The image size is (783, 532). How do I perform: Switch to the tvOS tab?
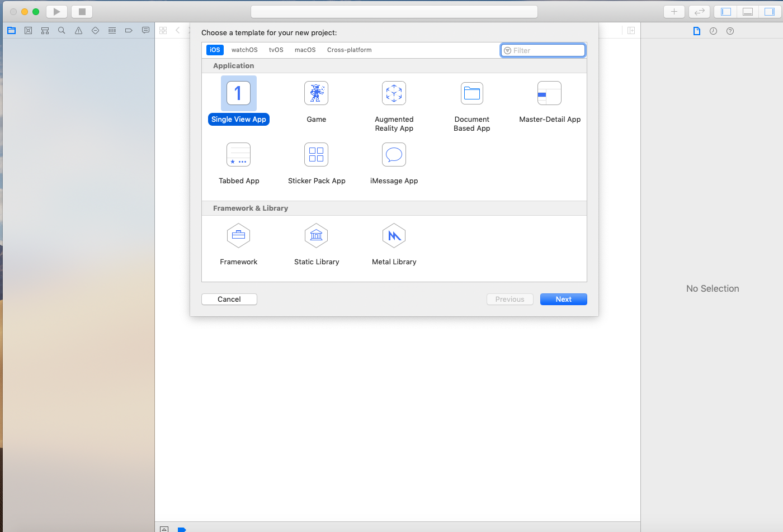[x=276, y=50]
